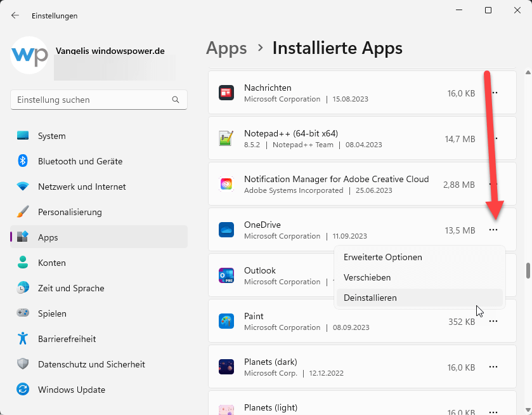Maximize the Einstellungen window
This screenshot has height=415, width=532.
click(488, 10)
